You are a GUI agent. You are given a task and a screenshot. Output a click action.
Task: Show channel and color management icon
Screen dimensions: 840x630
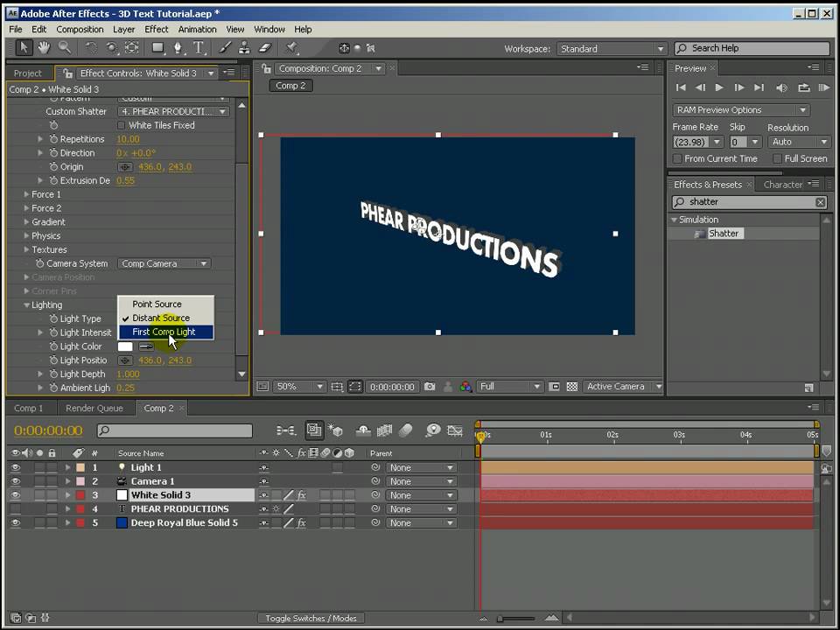(x=465, y=386)
